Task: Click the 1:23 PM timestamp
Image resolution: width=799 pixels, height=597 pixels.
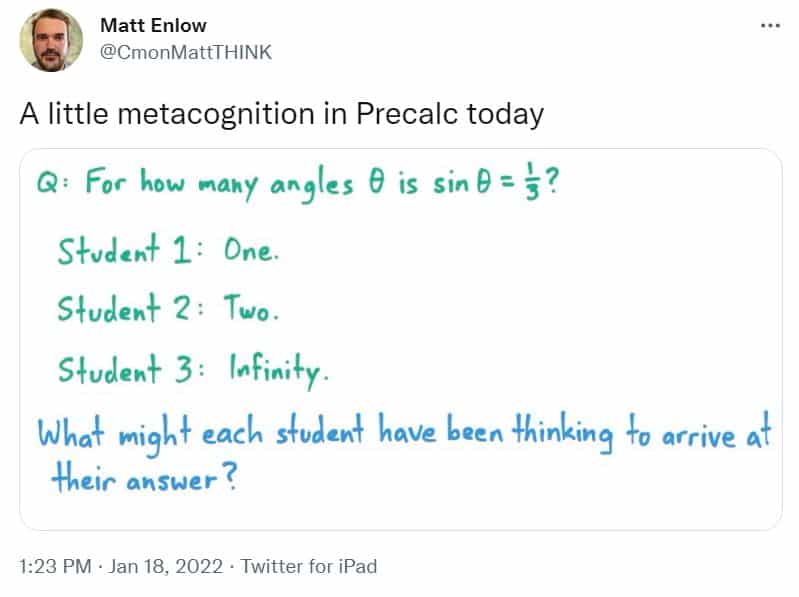Action: (x=55, y=566)
